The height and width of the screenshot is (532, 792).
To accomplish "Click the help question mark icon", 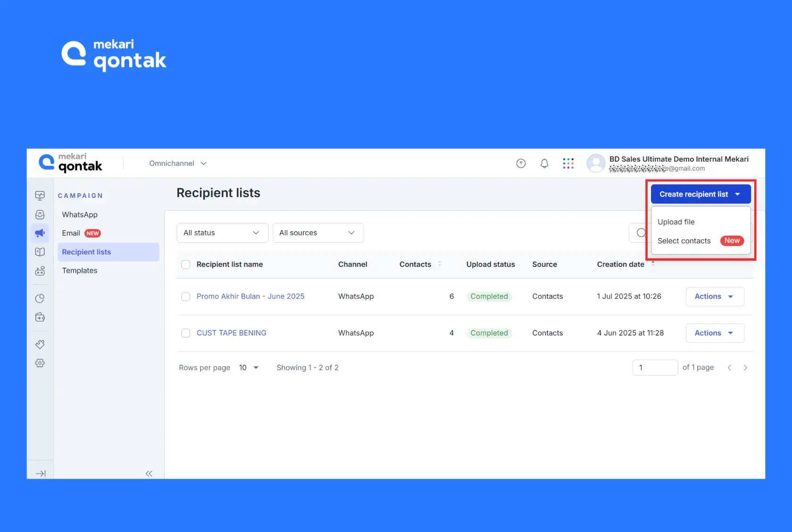I will point(521,164).
